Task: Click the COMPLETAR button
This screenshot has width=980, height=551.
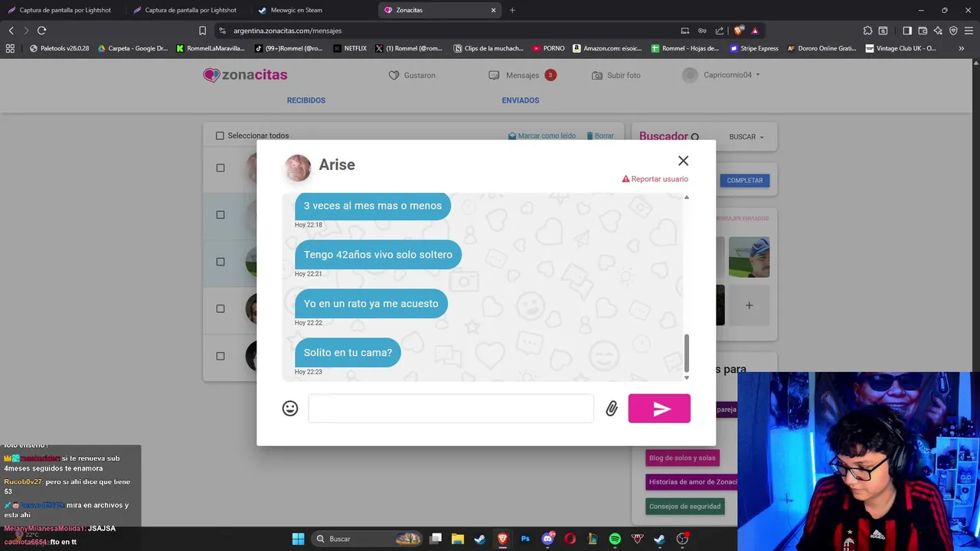Action: [x=744, y=181]
